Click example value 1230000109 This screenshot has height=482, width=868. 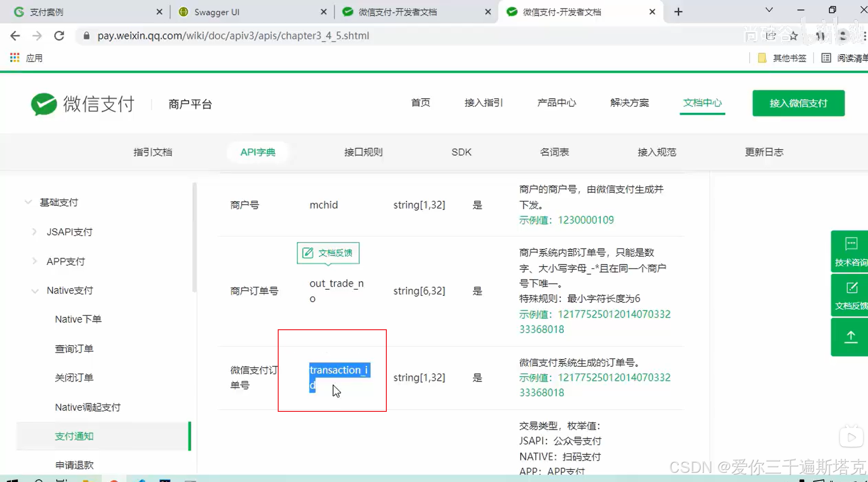click(x=586, y=220)
